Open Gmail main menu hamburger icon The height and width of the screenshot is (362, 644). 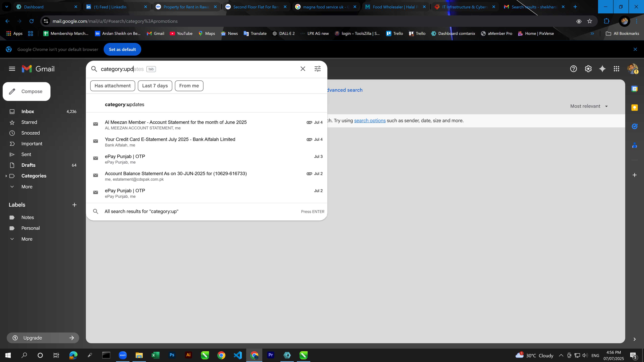click(12, 69)
